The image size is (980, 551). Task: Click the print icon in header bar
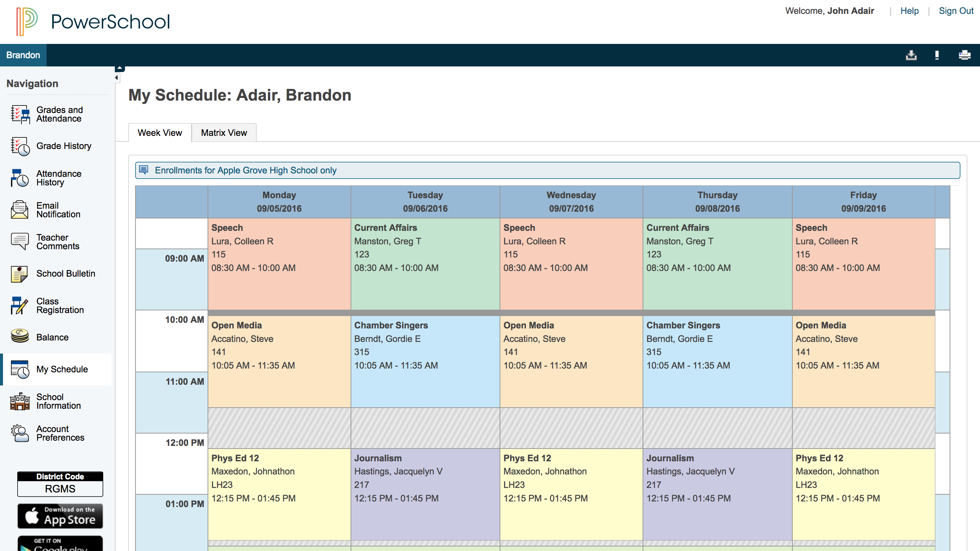tap(964, 55)
